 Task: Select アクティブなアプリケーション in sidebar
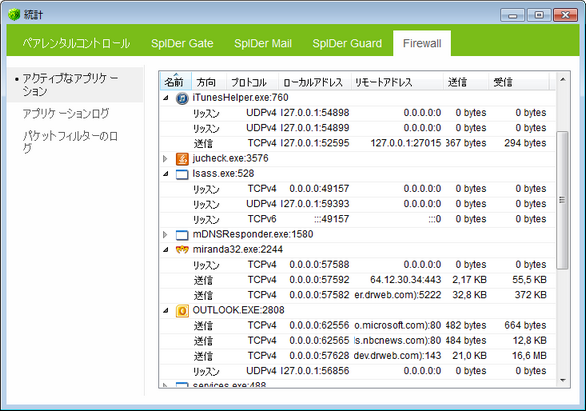pos(75,85)
